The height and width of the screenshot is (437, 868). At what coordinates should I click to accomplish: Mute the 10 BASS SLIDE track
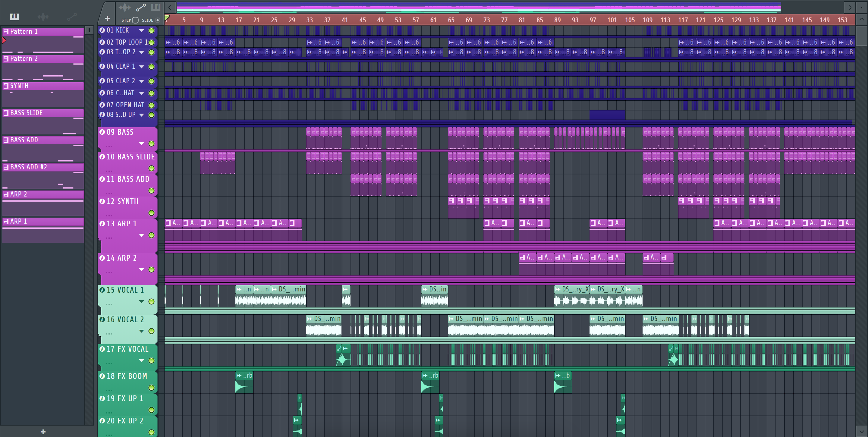click(152, 168)
